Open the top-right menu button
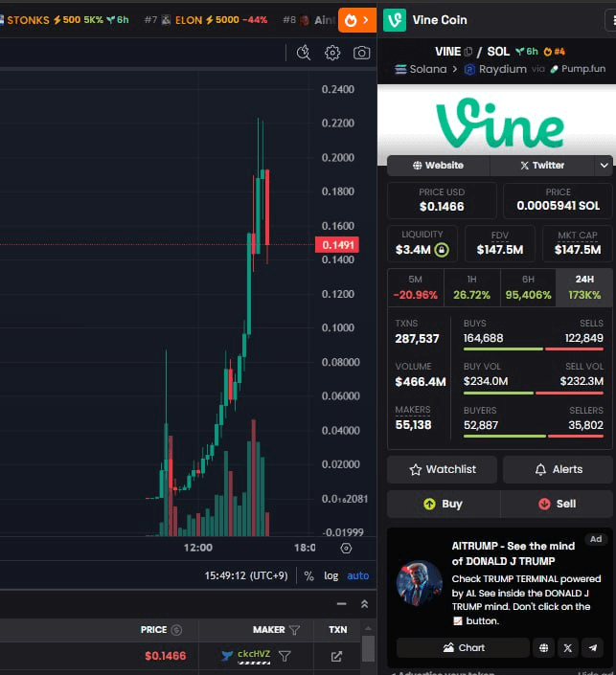Viewport: 616px width, 675px height. tap(611, 20)
